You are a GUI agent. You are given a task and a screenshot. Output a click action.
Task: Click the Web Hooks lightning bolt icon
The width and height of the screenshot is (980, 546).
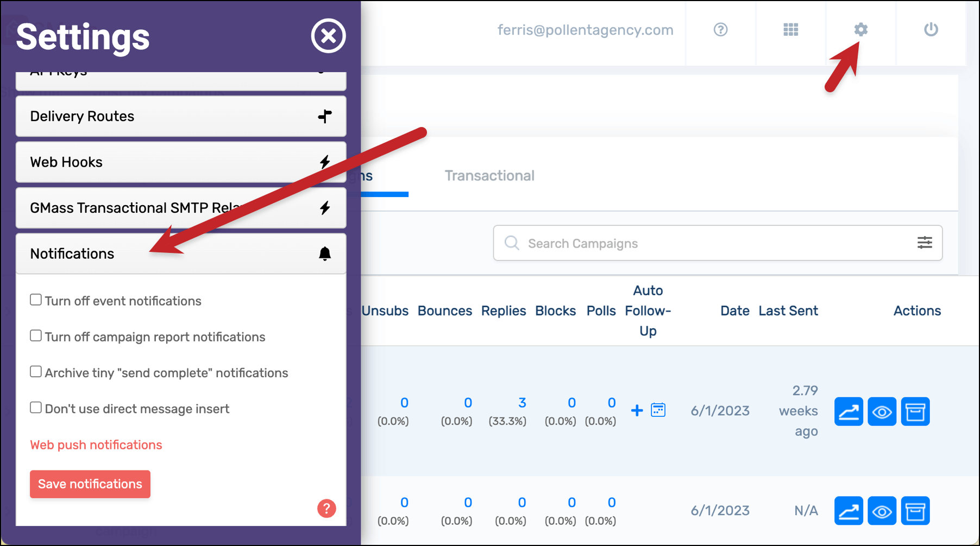click(325, 162)
